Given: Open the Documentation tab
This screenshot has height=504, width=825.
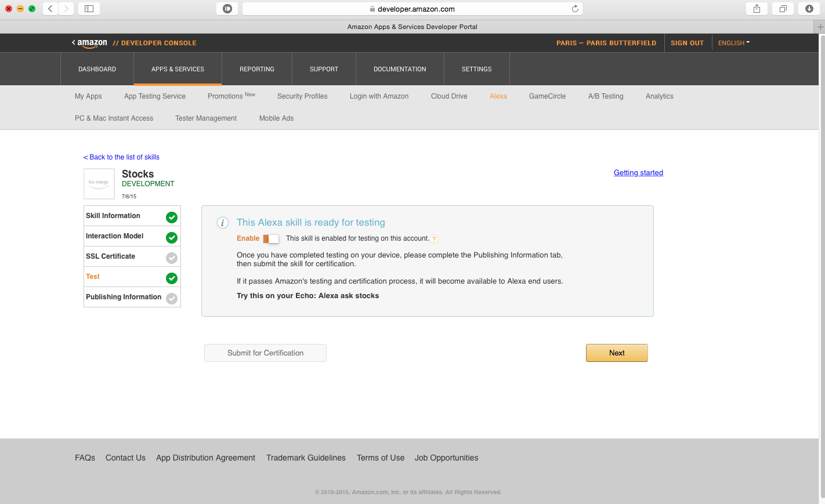Looking at the screenshot, I should 400,69.
